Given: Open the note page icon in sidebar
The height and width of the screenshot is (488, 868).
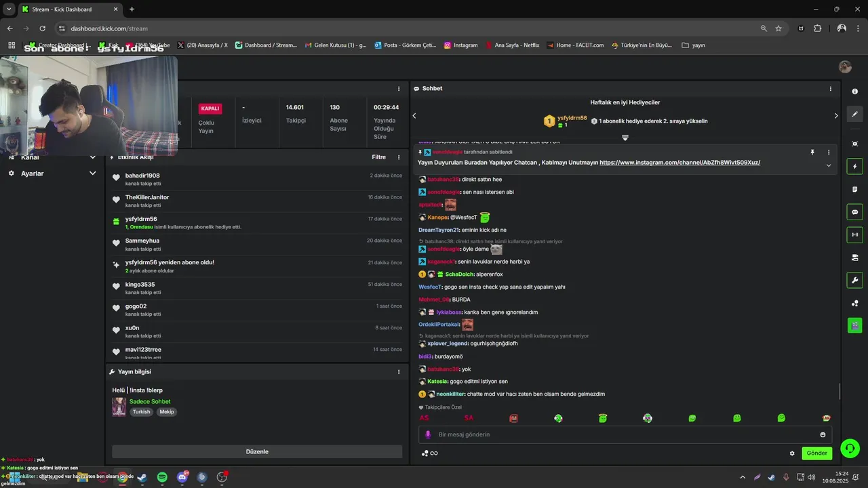Looking at the screenshot, I should 854,189.
